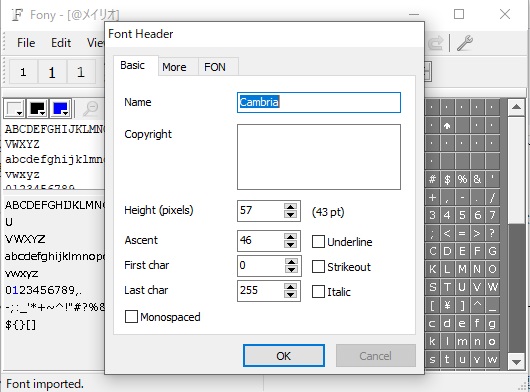The width and height of the screenshot is (530, 392).
Task: Open the white color swatch dropdown
Action: pyautogui.click(x=14, y=108)
